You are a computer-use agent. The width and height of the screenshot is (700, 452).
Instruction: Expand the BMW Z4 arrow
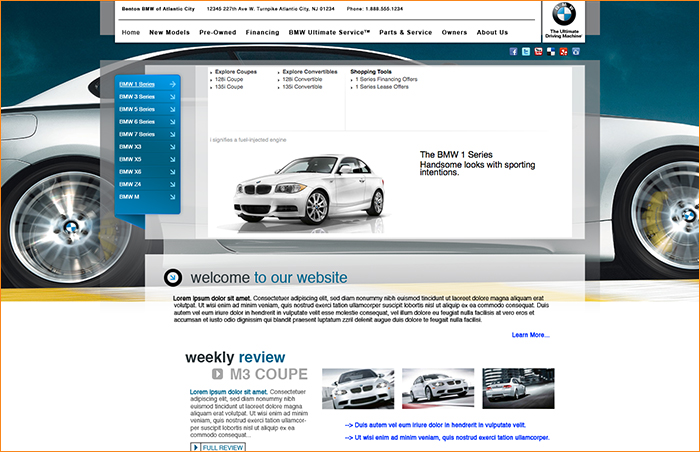[x=172, y=184]
